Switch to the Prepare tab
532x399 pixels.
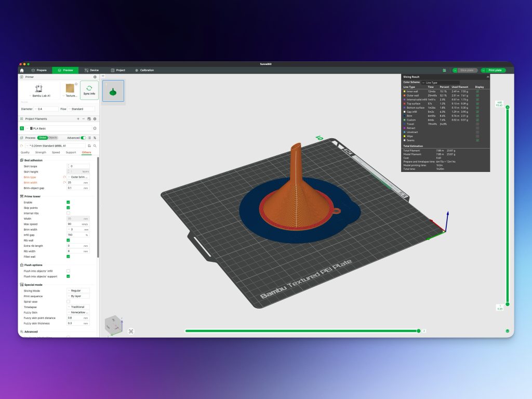pyautogui.click(x=39, y=70)
